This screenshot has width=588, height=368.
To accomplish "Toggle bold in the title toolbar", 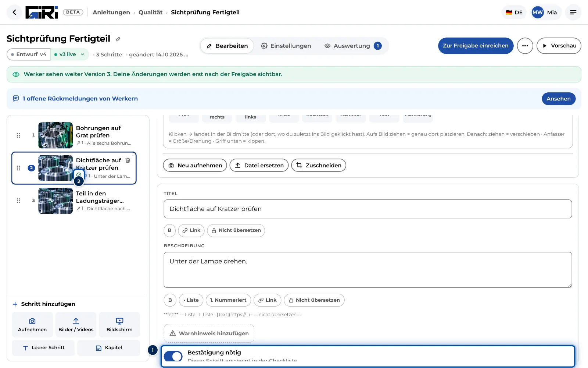I will 169,230.
